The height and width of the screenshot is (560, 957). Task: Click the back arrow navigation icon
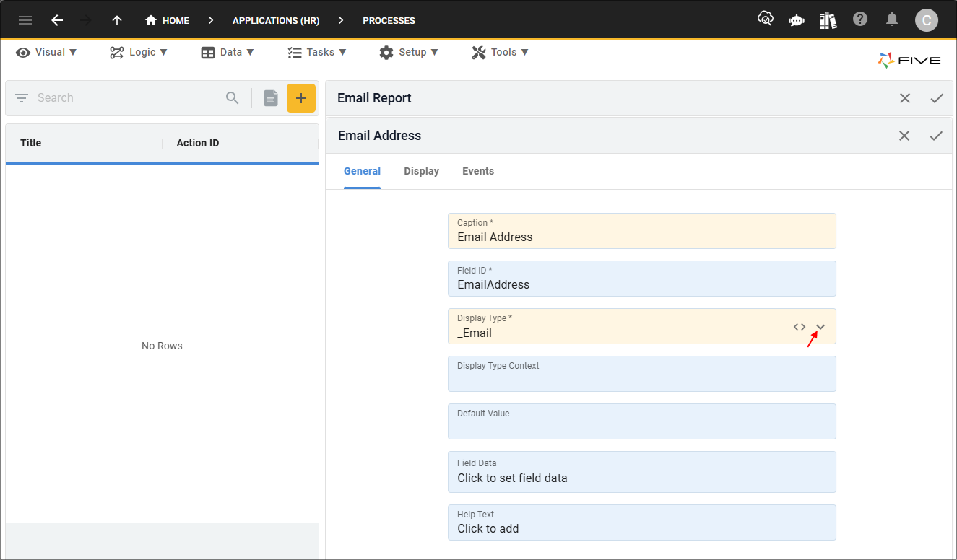tap(57, 20)
